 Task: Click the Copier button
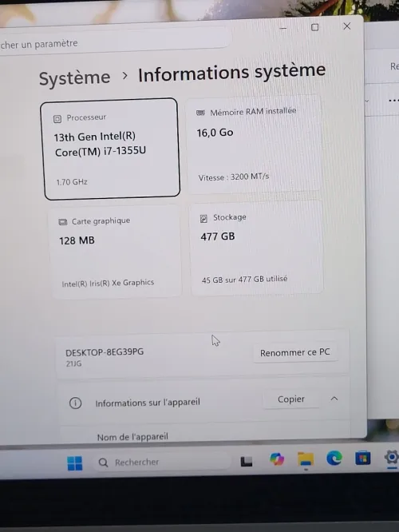[291, 399]
